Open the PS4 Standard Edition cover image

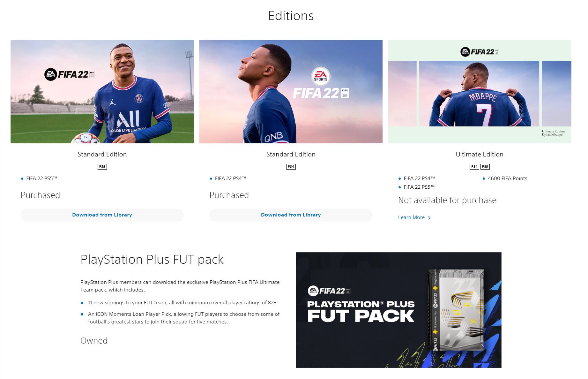coord(291,92)
